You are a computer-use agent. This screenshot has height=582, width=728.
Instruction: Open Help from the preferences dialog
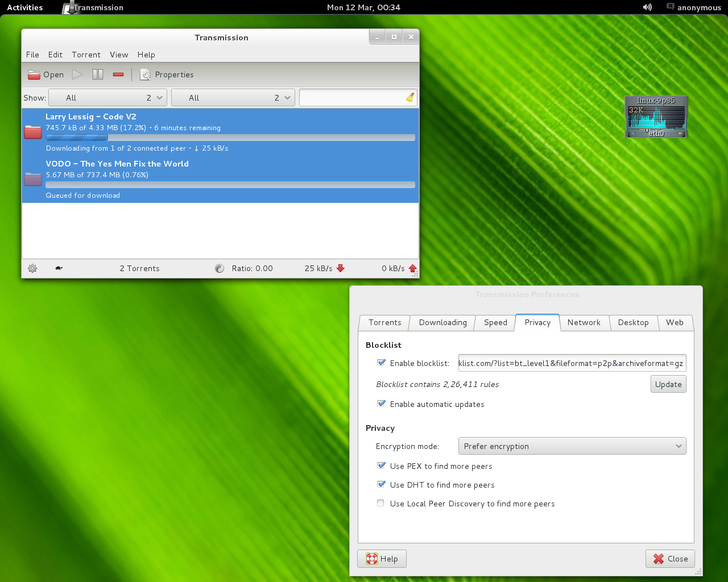pyautogui.click(x=382, y=559)
